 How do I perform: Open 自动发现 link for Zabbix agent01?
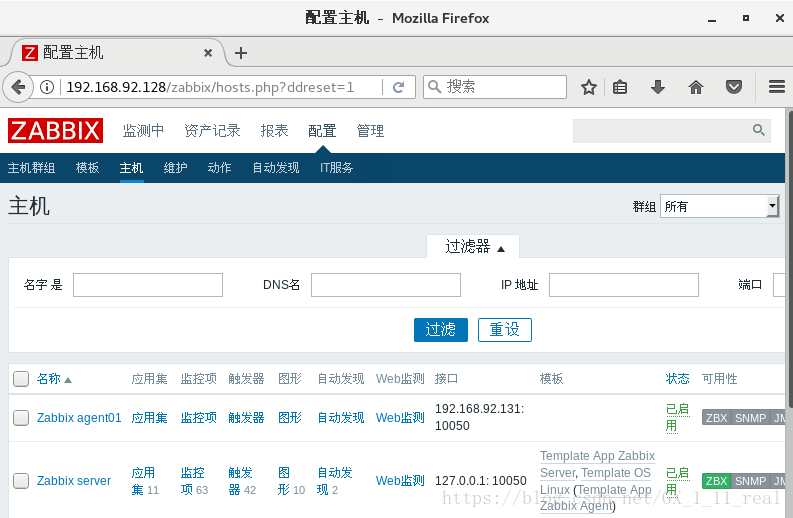click(x=341, y=418)
